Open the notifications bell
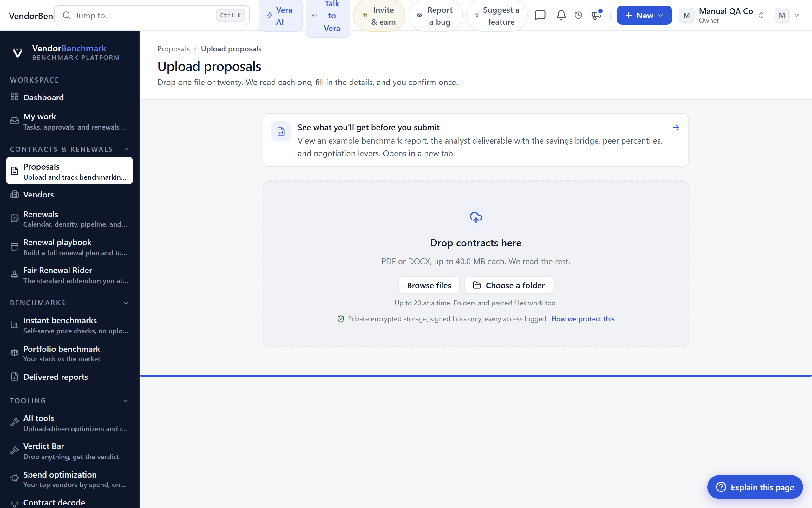The image size is (812, 508). [561, 15]
